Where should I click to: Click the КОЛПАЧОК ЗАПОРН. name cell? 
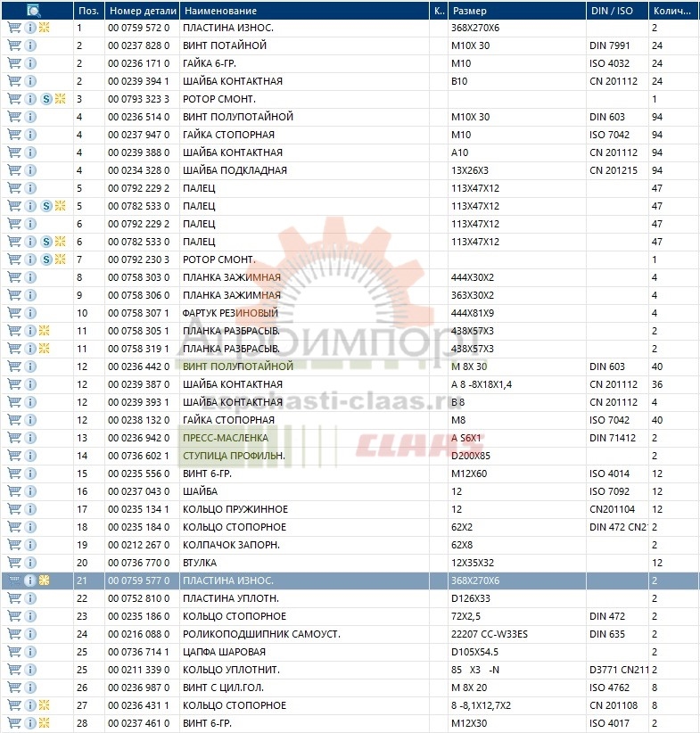pyautogui.click(x=231, y=545)
